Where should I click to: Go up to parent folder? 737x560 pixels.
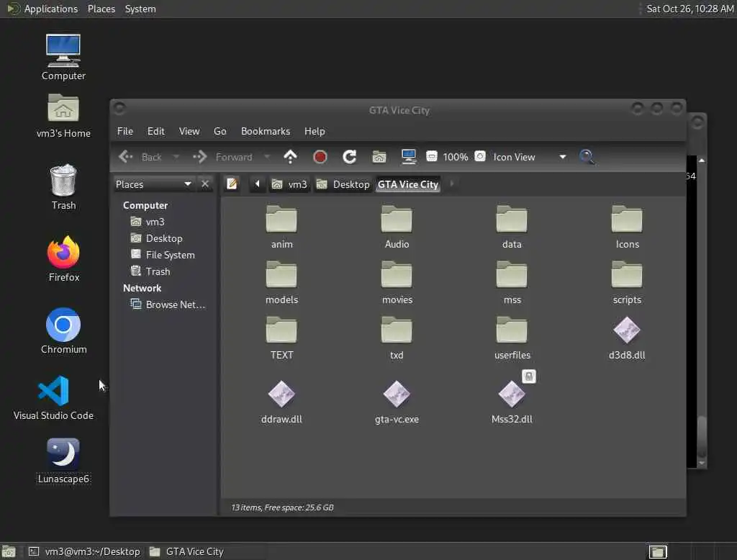click(291, 157)
